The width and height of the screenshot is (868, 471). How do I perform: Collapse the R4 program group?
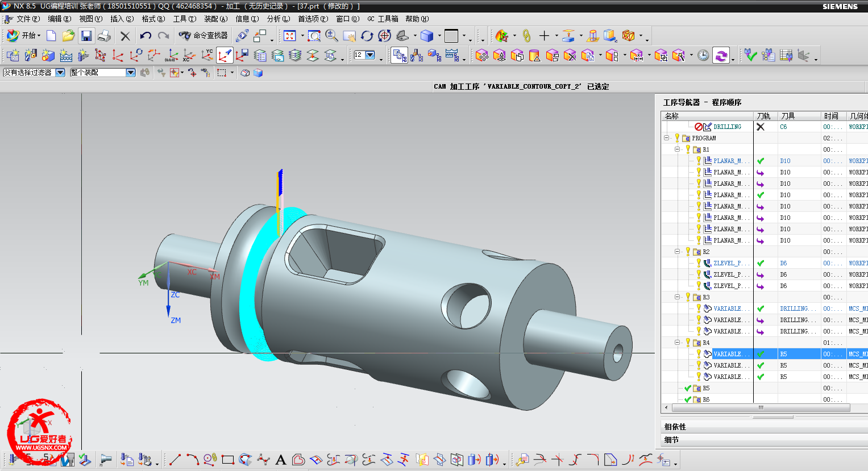677,343
